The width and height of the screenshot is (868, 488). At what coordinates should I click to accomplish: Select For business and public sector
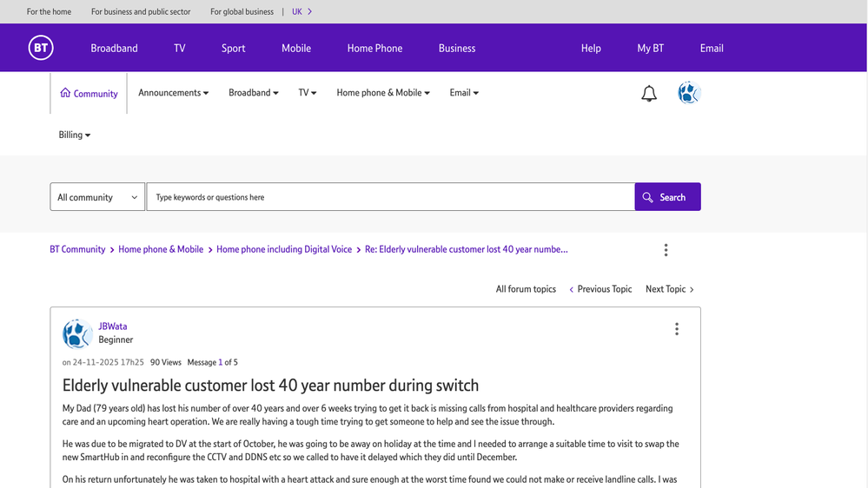click(x=141, y=11)
